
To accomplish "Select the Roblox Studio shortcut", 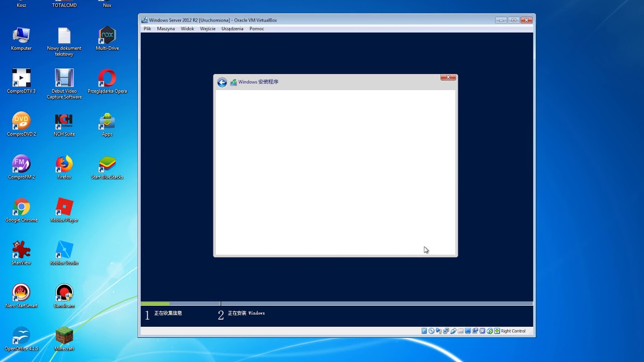I will (x=64, y=253).
